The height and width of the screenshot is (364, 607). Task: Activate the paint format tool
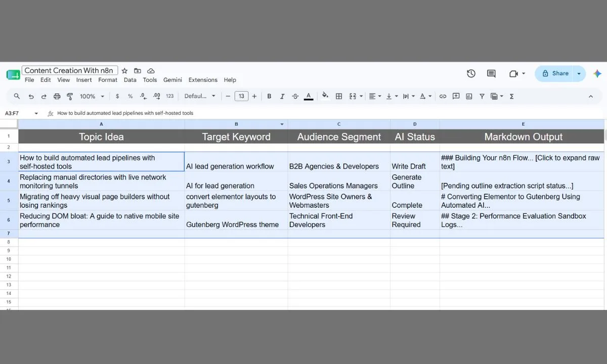tap(70, 96)
